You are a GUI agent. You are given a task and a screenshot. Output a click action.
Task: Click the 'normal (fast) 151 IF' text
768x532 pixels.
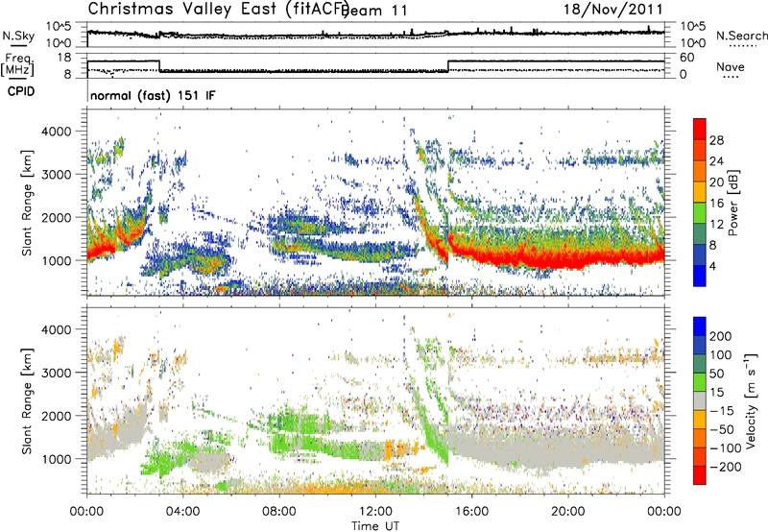pos(153,95)
